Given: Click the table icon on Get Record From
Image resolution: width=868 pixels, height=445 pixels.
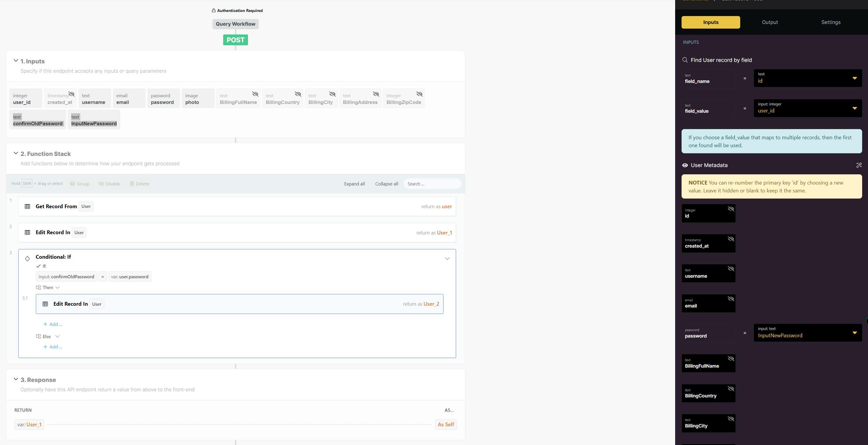Looking at the screenshot, I should 28,206.
